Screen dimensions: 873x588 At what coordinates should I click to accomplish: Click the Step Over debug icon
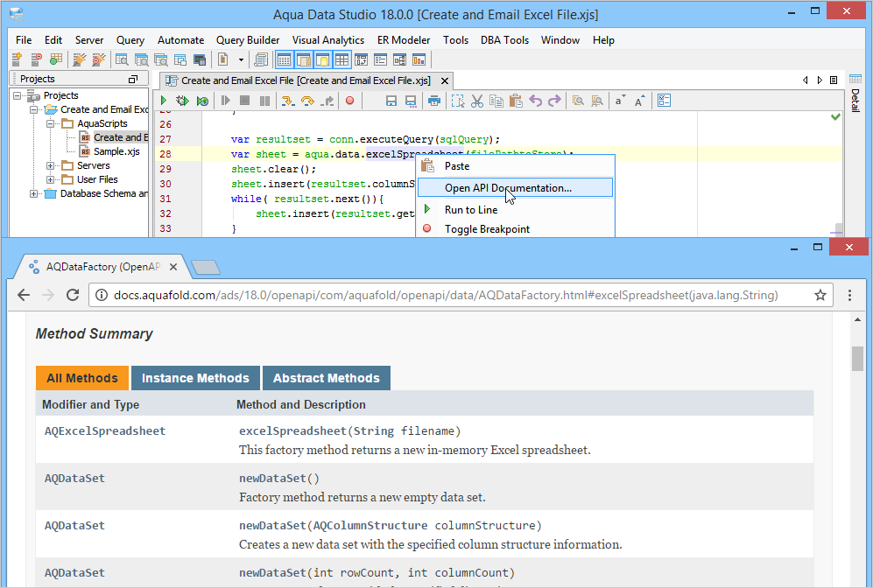pyautogui.click(x=306, y=101)
